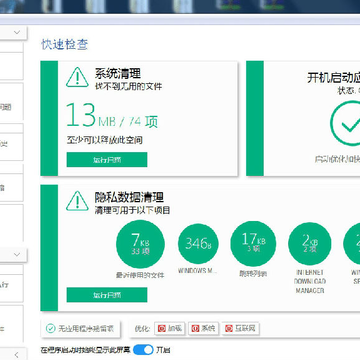Click the 清理可用于以下项目 subtitle
The image size is (360, 360).
click(132, 210)
